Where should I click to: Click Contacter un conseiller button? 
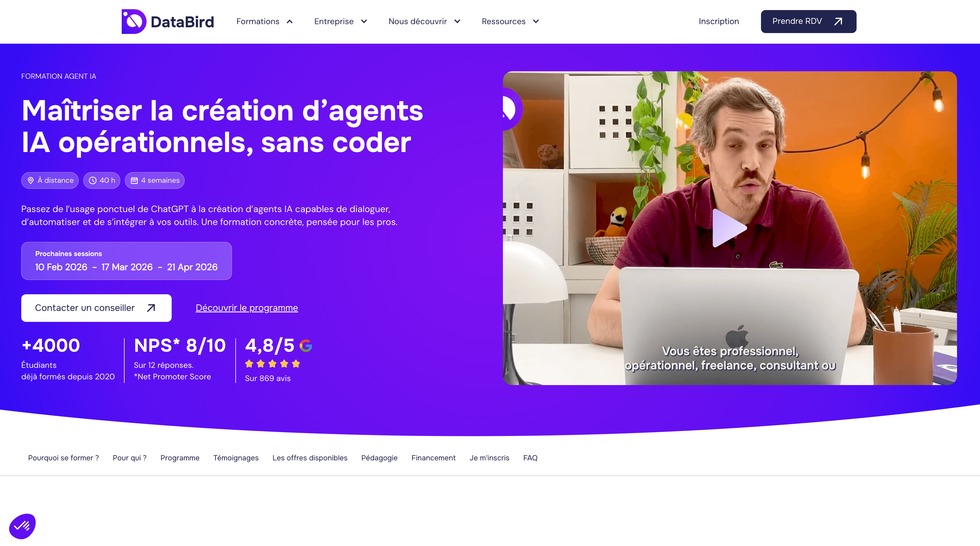coord(96,308)
